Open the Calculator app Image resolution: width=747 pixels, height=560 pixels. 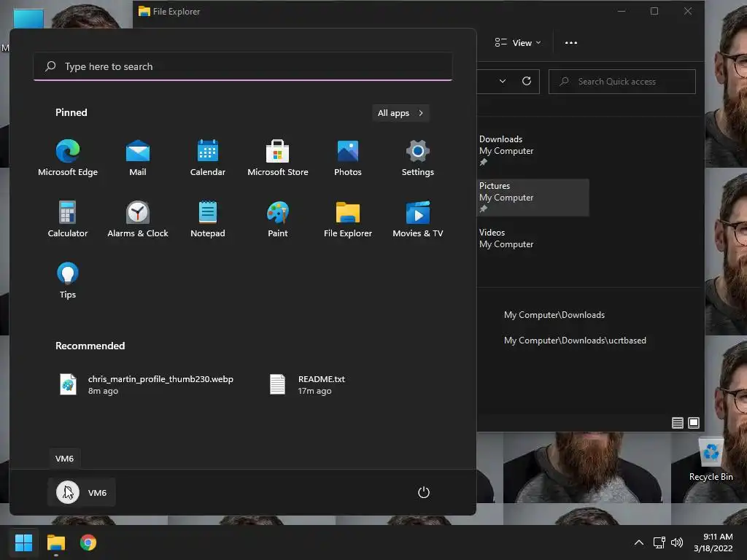click(68, 219)
